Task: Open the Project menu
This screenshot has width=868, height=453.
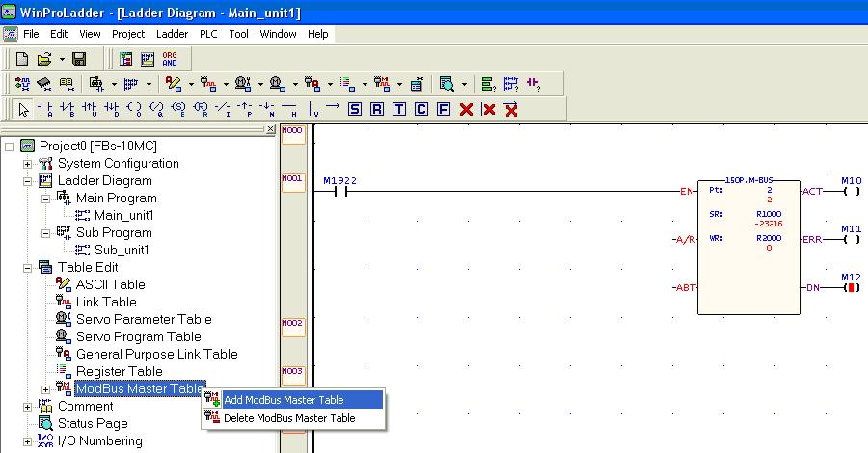Action: pos(128,34)
